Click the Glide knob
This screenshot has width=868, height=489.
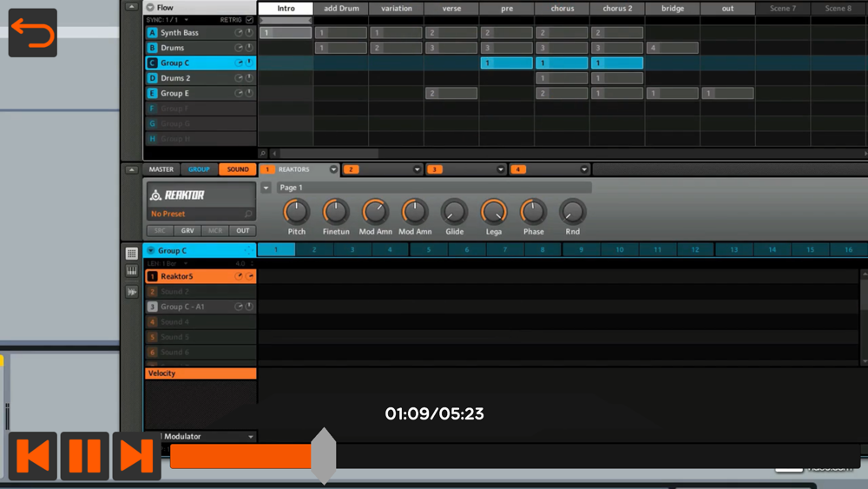(454, 211)
